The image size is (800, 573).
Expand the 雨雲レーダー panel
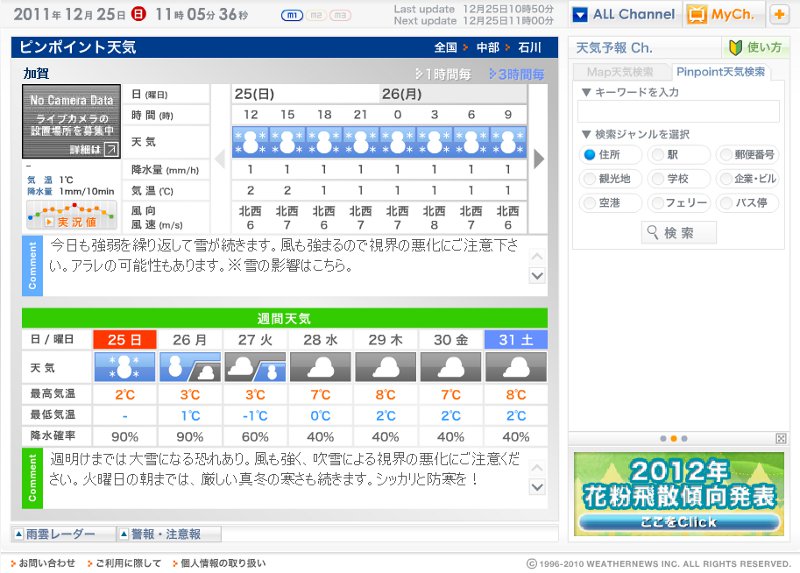62,535
